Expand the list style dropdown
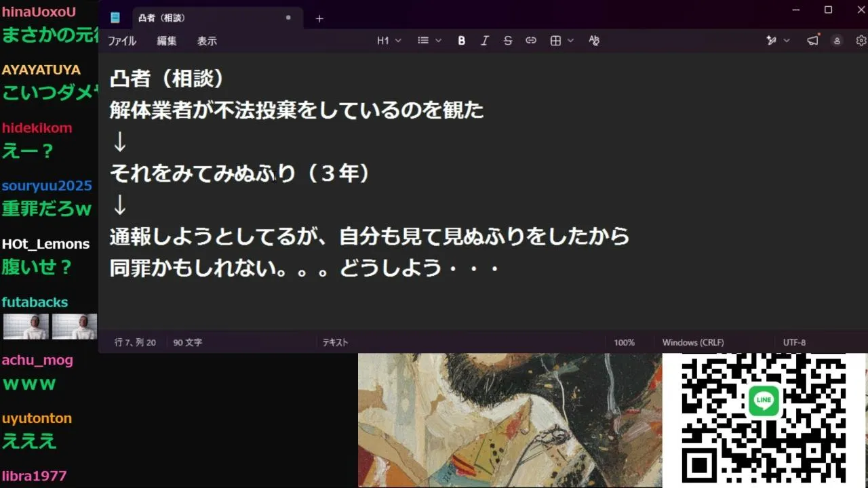 (x=429, y=41)
